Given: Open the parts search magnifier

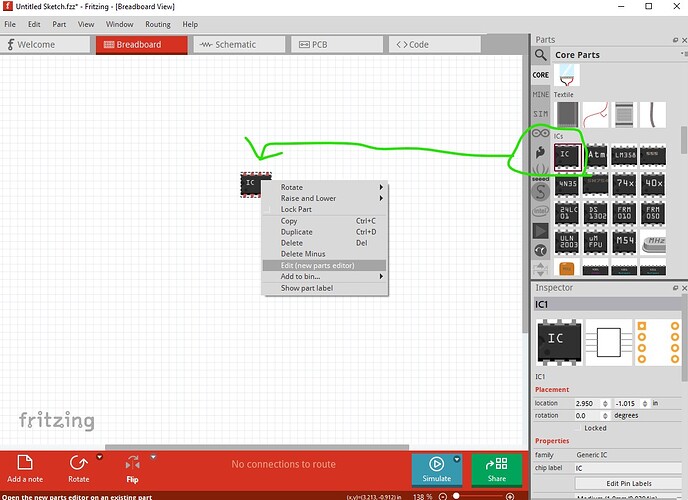Looking at the screenshot, I should click(541, 55).
